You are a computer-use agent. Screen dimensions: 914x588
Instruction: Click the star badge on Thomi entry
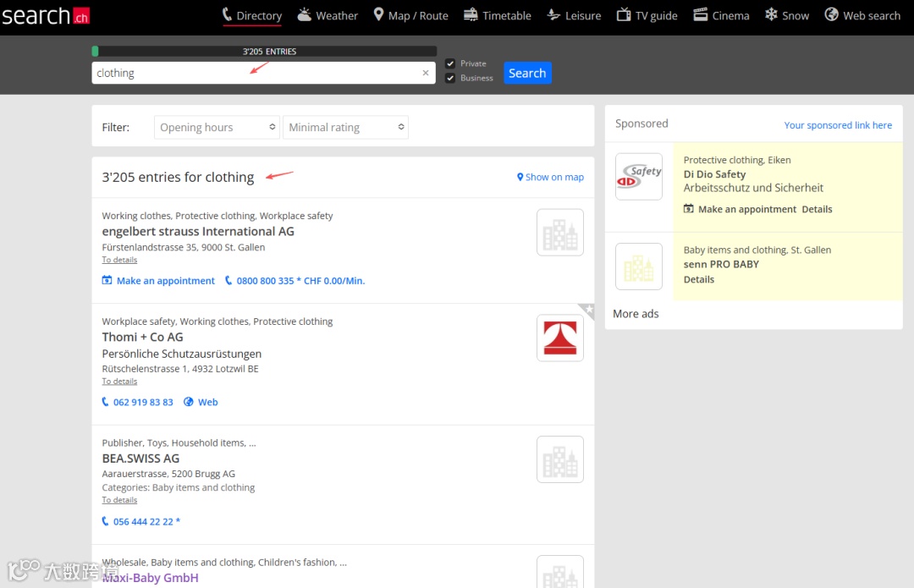tap(588, 310)
